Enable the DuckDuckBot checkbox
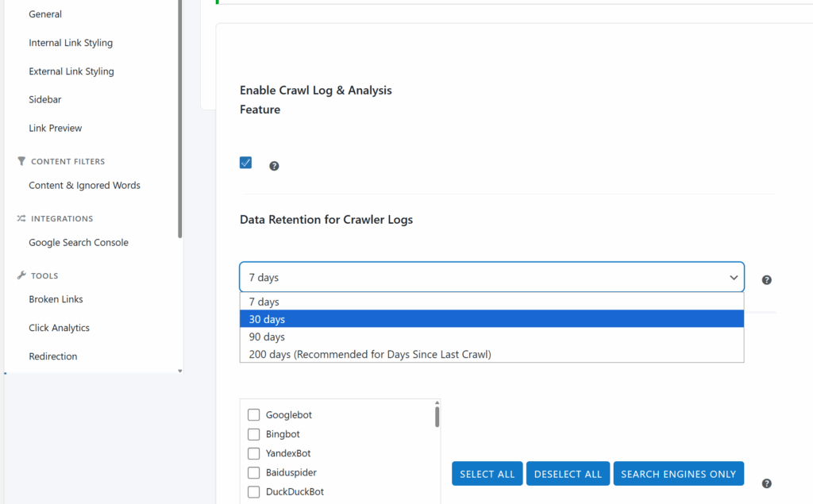 (253, 491)
